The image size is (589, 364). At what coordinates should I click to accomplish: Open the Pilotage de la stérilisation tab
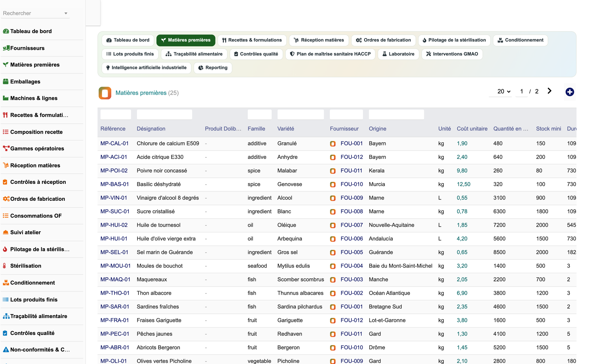(x=454, y=40)
